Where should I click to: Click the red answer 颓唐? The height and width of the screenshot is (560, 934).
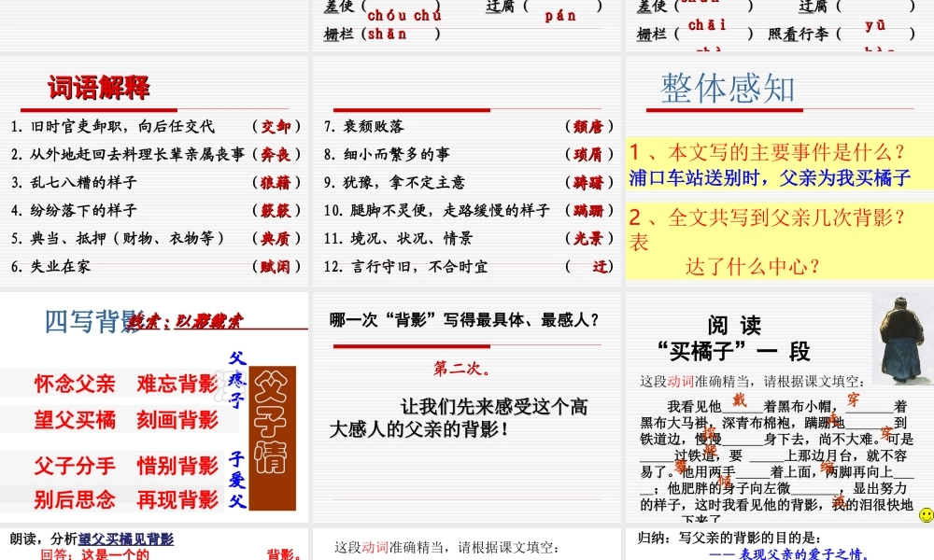pos(588,126)
